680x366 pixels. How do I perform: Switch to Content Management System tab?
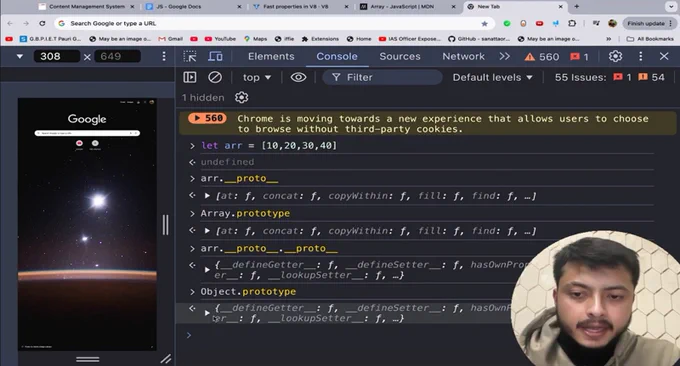coord(87,7)
